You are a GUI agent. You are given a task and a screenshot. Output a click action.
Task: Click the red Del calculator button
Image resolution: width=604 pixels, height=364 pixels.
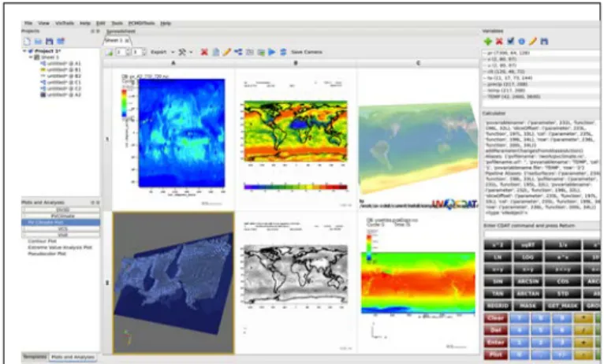point(495,330)
